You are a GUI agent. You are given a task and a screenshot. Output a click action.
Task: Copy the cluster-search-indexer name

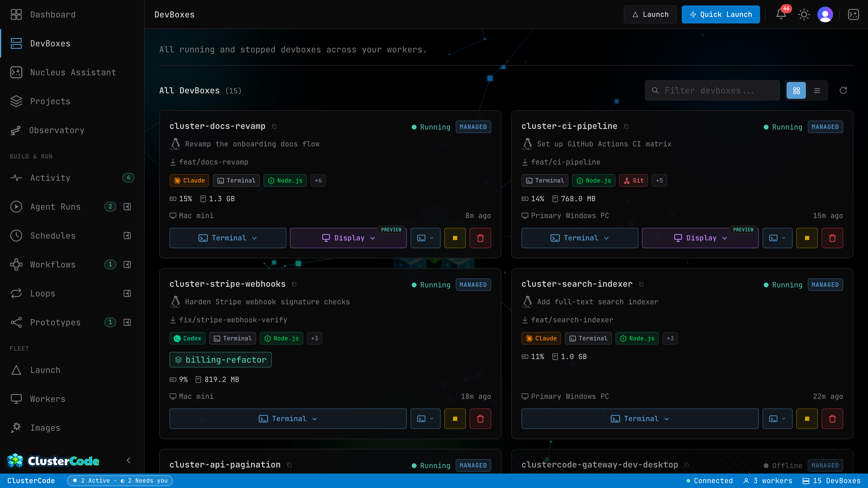pyautogui.click(x=642, y=284)
